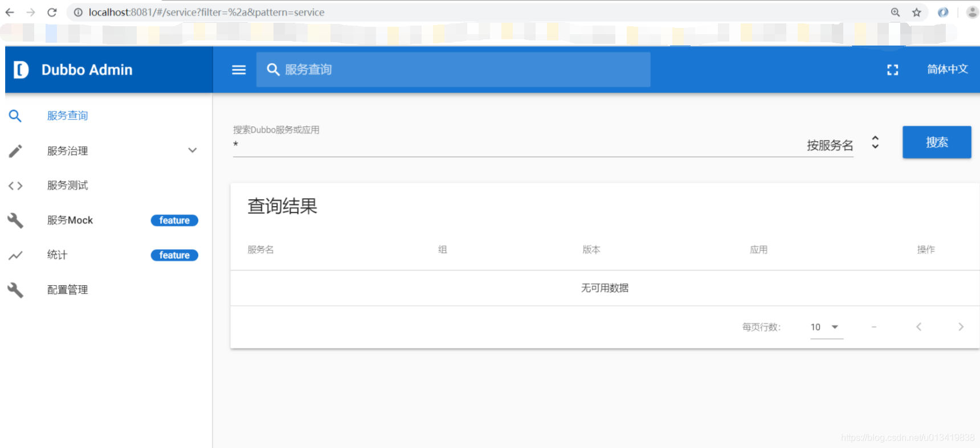Click the blue 搜索 button
980x448 pixels.
pyautogui.click(x=937, y=142)
